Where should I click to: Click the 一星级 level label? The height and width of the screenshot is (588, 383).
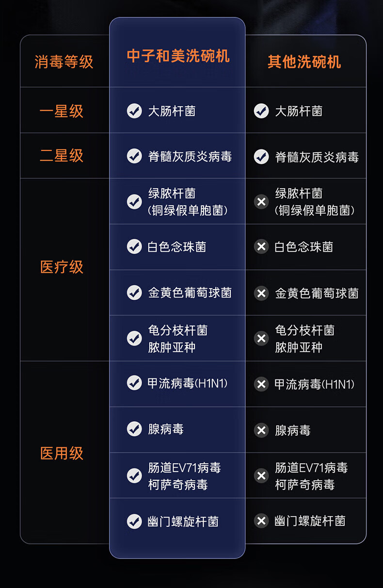[62, 111]
